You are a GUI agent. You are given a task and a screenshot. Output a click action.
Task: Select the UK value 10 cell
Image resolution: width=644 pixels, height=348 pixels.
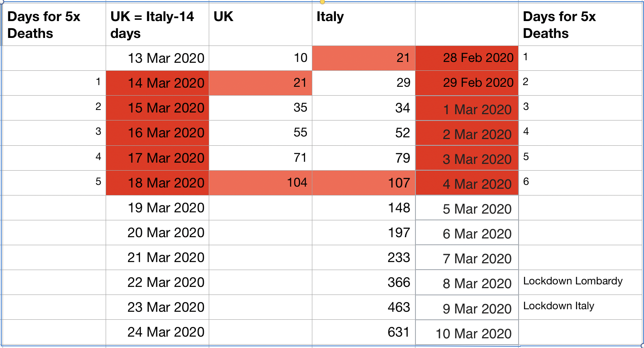[x=261, y=58]
